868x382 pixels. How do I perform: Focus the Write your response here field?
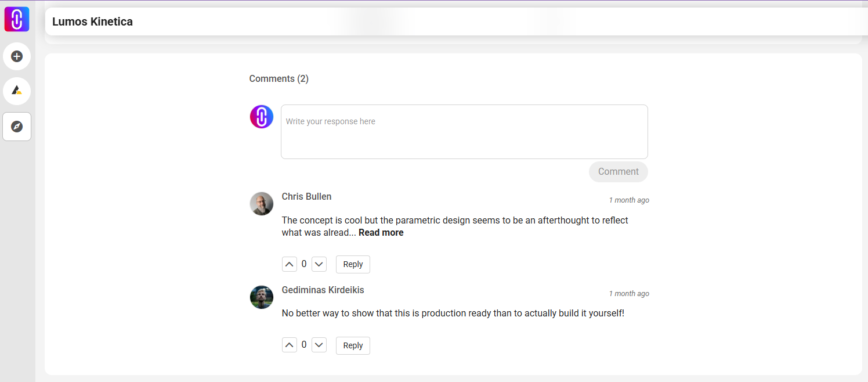point(464,131)
